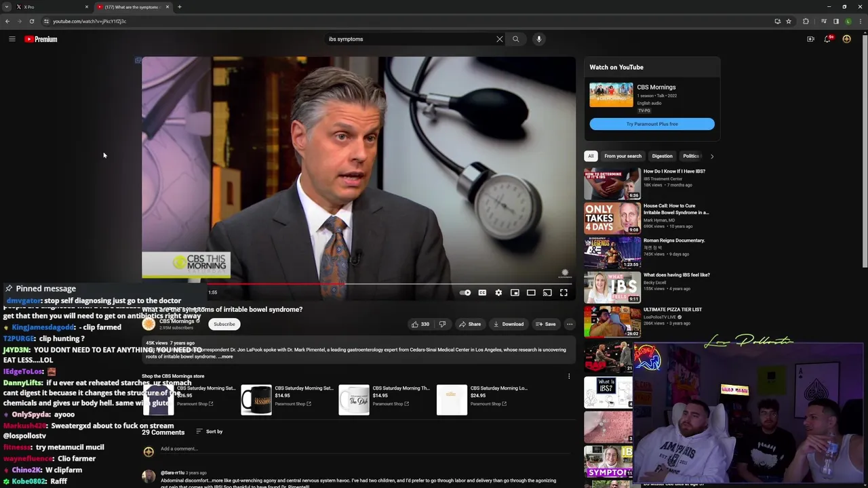Run search with the magnifier button
This screenshot has width=868, height=488.
[515, 39]
